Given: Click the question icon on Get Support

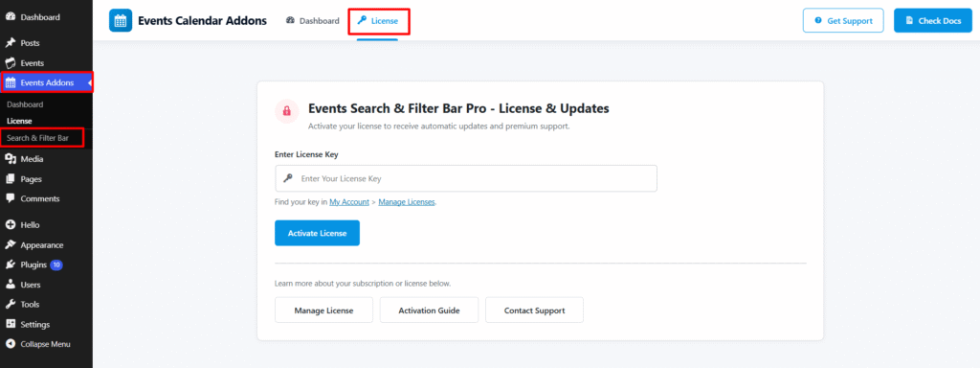Looking at the screenshot, I should (x=818, y=21).
